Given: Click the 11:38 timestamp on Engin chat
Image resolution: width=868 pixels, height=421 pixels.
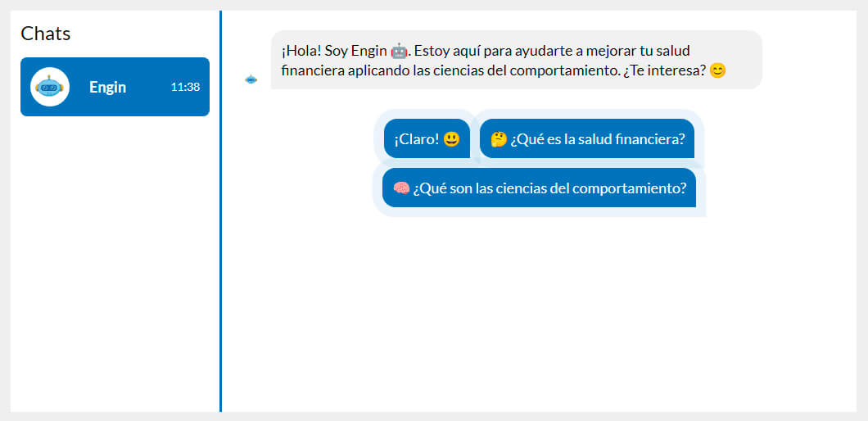Looking at the screenshot, I should [x=185, y=87].
